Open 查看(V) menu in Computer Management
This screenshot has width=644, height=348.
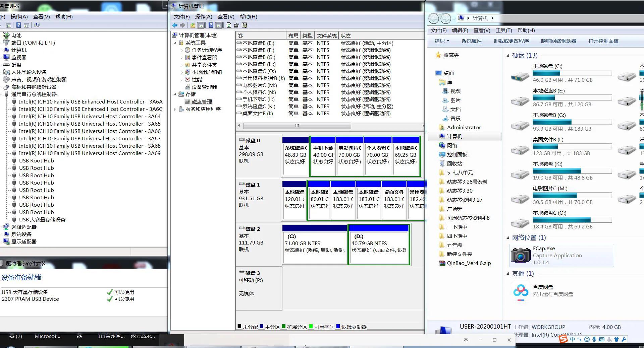pyautogui.click(x=226, y=17)
